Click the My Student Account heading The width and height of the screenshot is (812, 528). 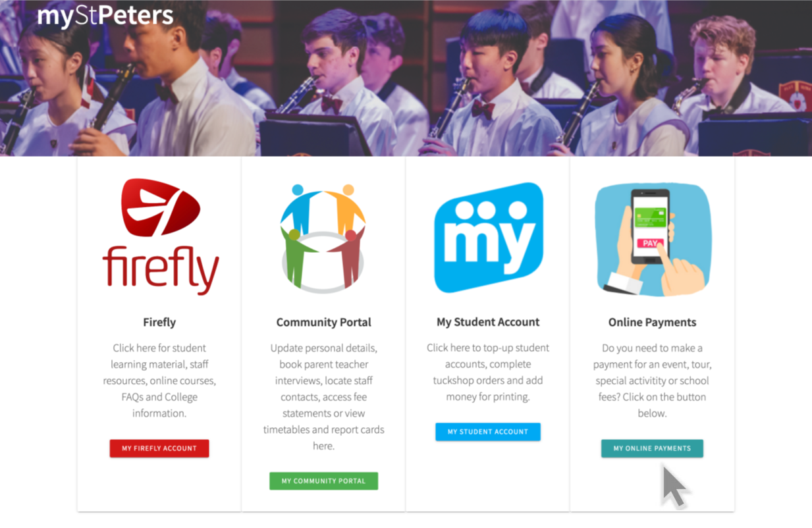pyautogui.click(x=488, y=322)
